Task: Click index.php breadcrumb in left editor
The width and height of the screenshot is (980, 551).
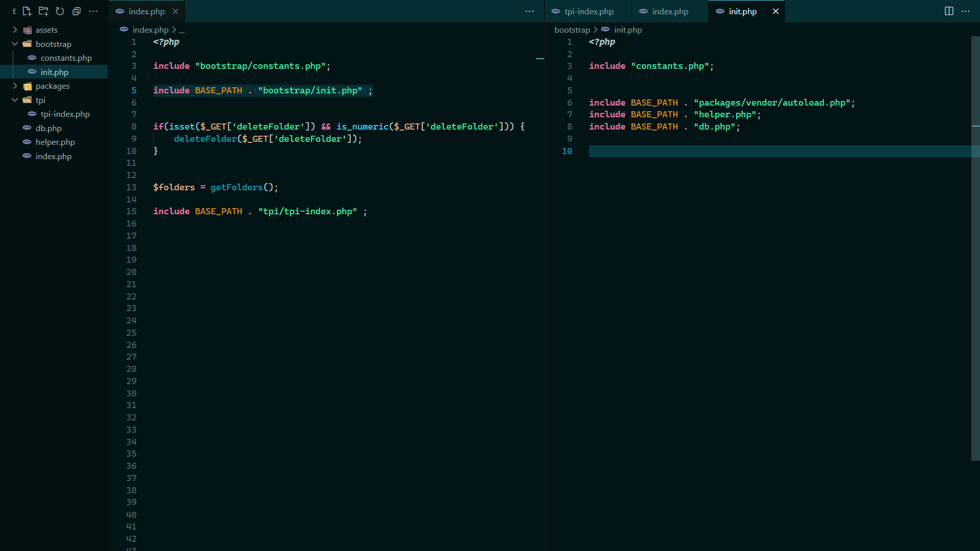Action: coord(151,30)
